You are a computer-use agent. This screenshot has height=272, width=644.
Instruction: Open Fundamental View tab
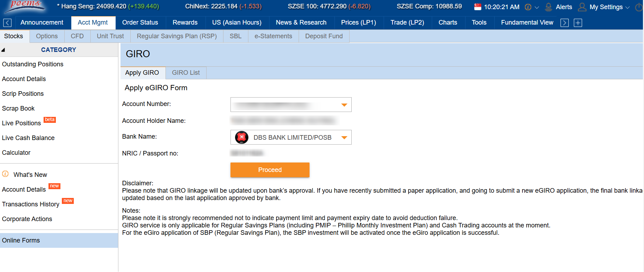[x=527, y=22]
